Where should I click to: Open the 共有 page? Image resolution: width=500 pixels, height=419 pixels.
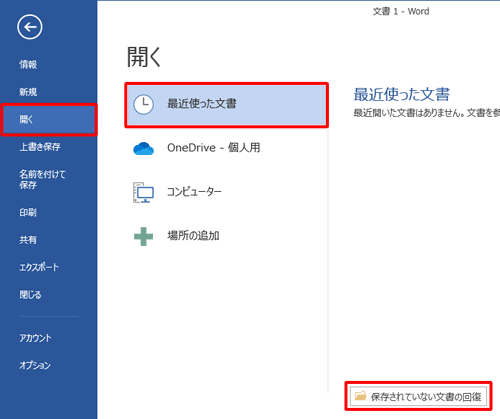coord(28,240)
